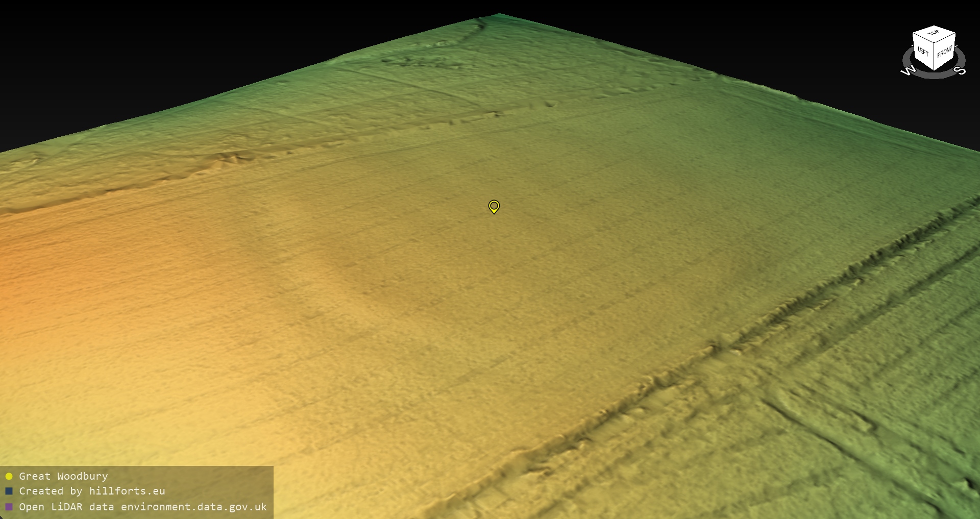The width and height of the screenshot is (980, 519).
Task: Select the FRONT face of the view cube
Action: point(945,52)
